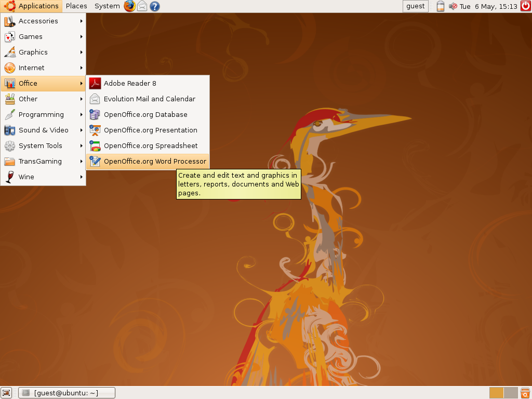
Task: Open the Evolution mail launcher icon in panel
Action: [142, 6]
